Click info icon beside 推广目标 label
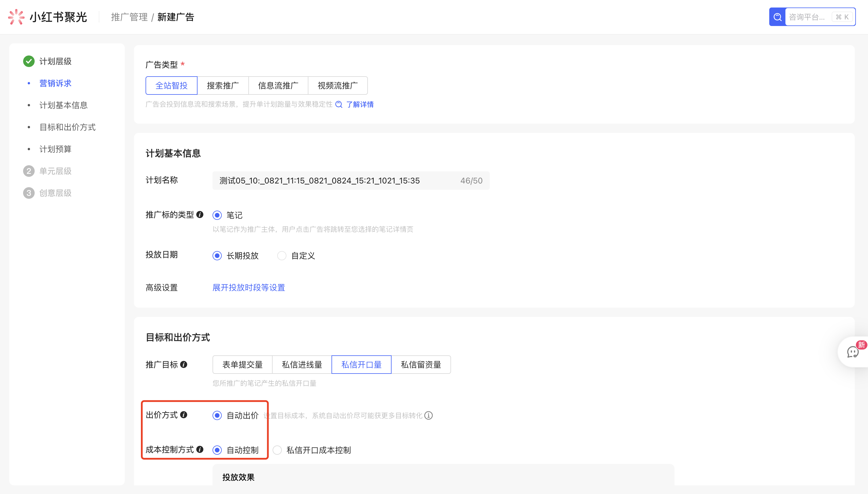The height and width of the screenshot is (494, 868). (184, 364)
